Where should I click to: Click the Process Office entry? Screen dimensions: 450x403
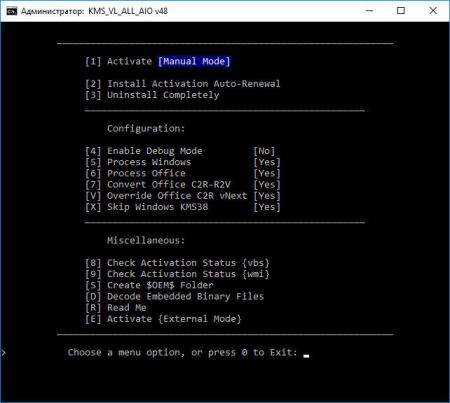tap(135, 173)
